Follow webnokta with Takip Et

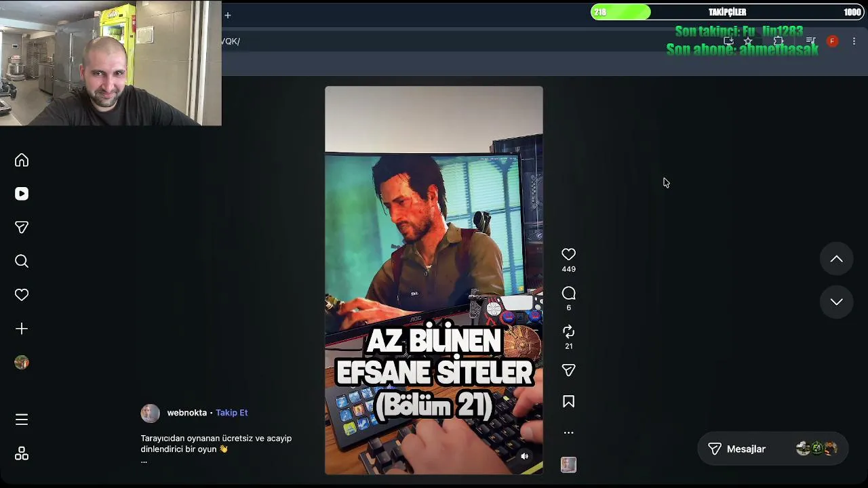coord(231,413)
